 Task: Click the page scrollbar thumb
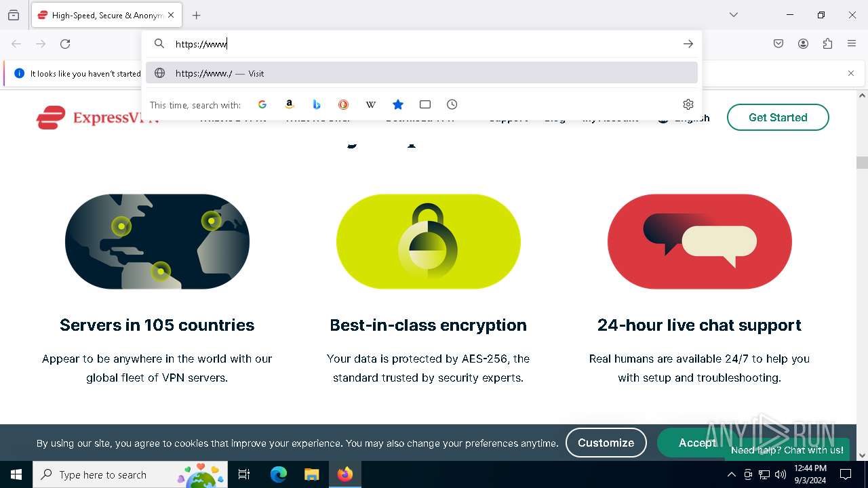(862, 163)
